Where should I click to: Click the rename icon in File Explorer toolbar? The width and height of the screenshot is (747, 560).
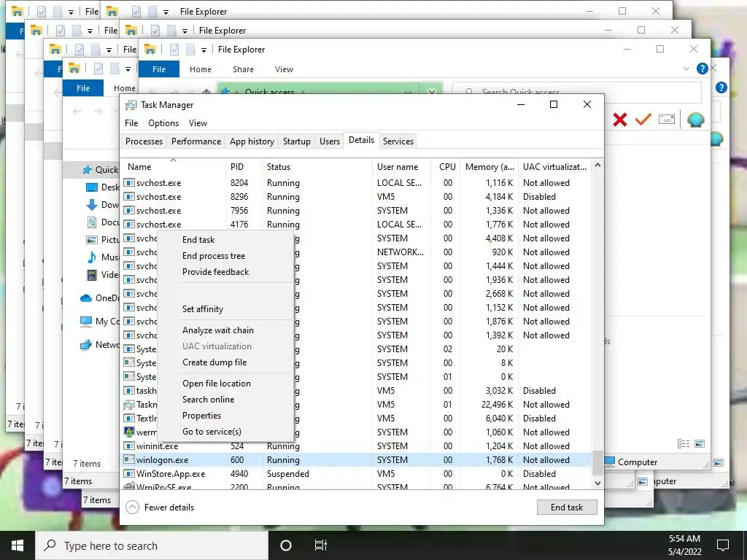coord(667,119)
